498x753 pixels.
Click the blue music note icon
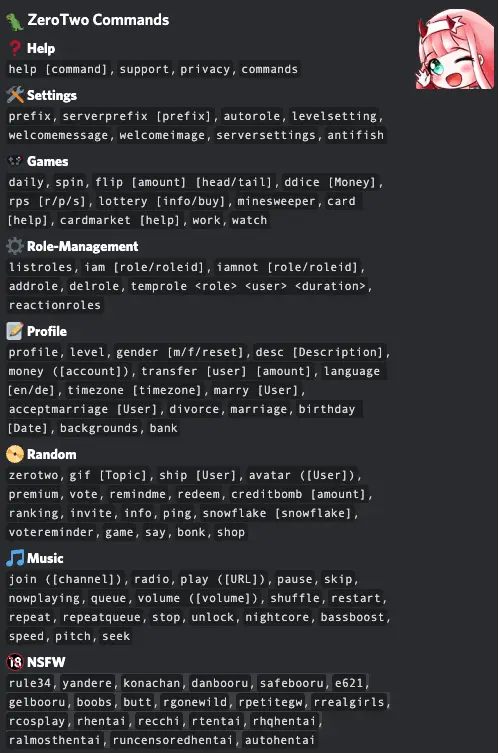[15, 558]
